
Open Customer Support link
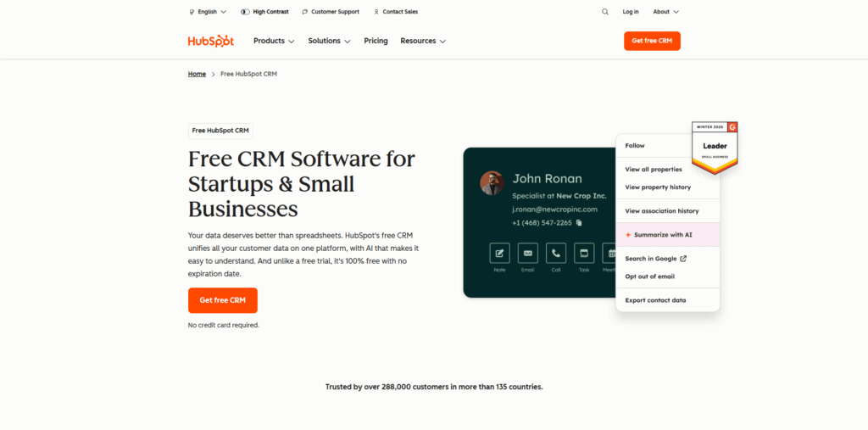coord(331,12)
